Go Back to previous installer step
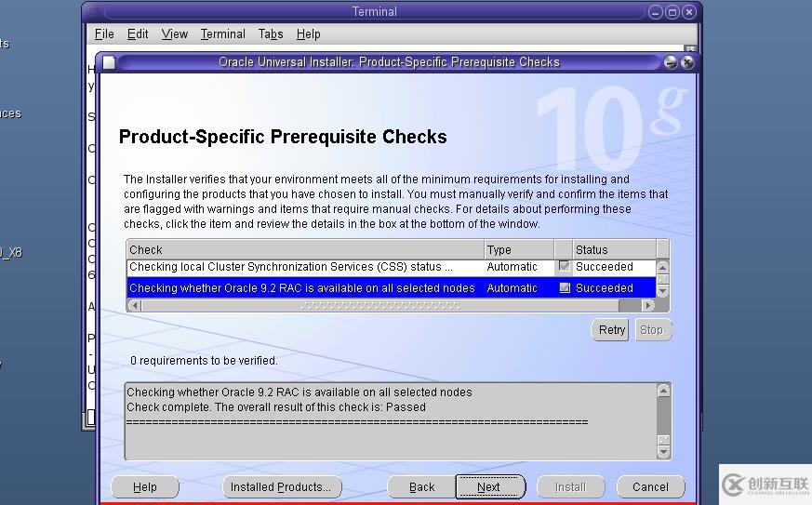Screen dimensions: 812x505 coord(421,487)
